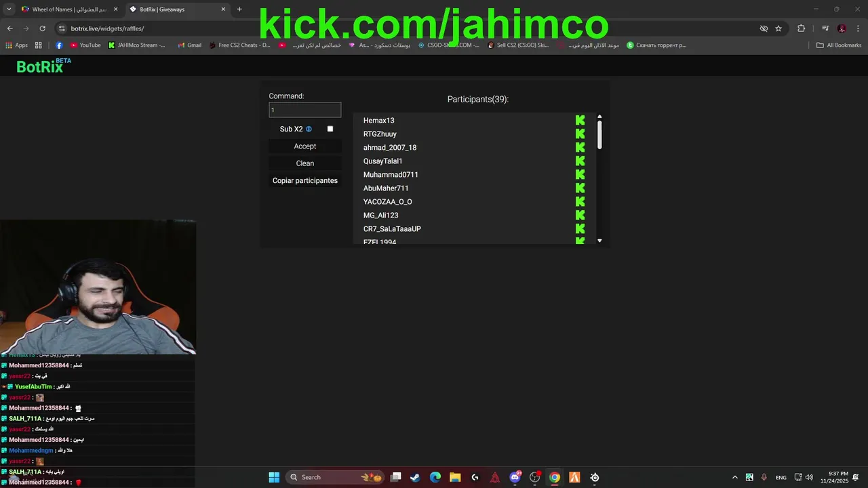Click the Participants(39) heading

click(x=478, y=99)
